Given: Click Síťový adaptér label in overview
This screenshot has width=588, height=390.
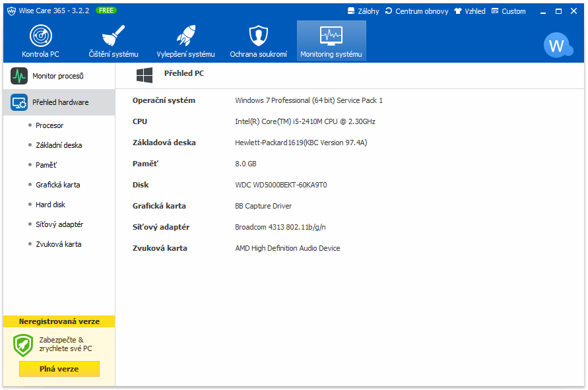Looking at the screenshot, I should pyautogui.click(x=161, y=227).
